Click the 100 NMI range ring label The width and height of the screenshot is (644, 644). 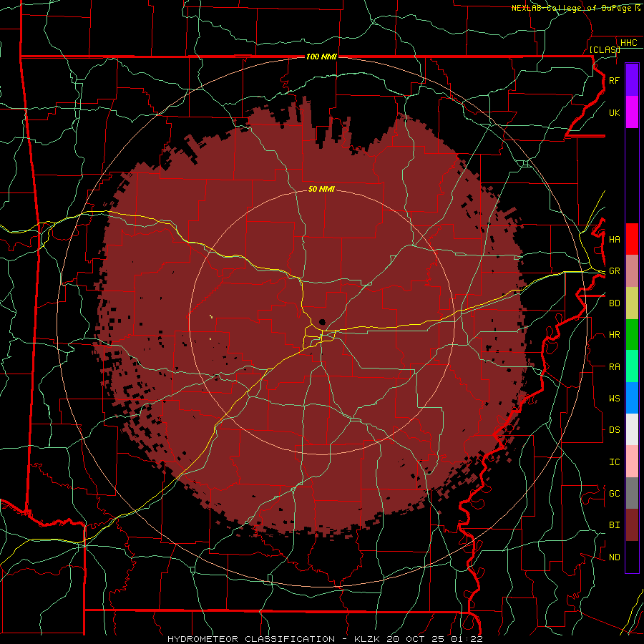(321, 57)
